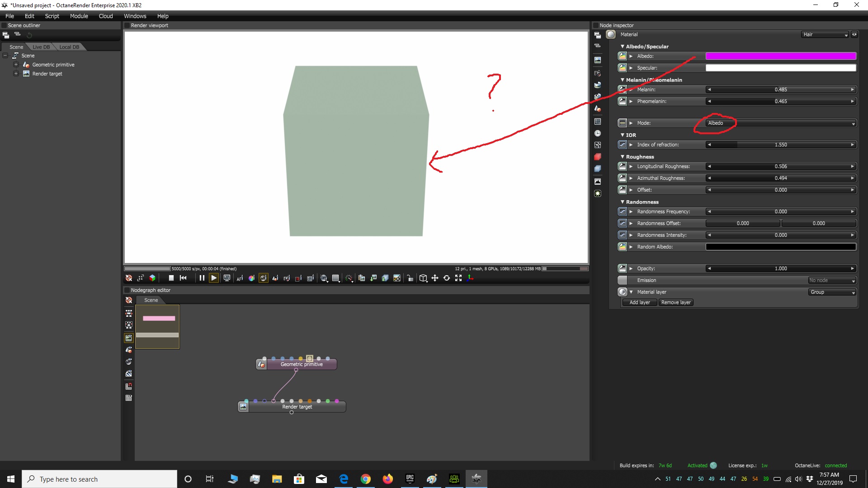This screenshot has width=868, height=488.
Task: Open the material type dropdown showing Hair
Action: click(825, 35)
